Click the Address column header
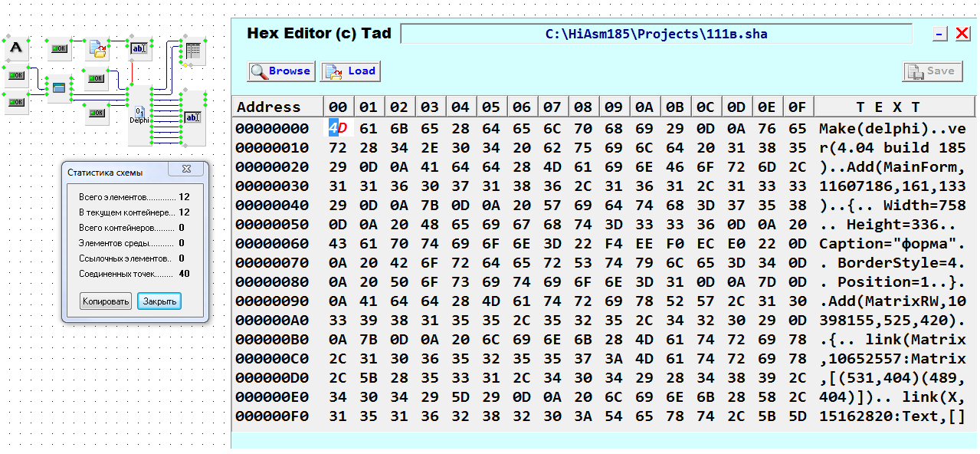 coord(269,107)
